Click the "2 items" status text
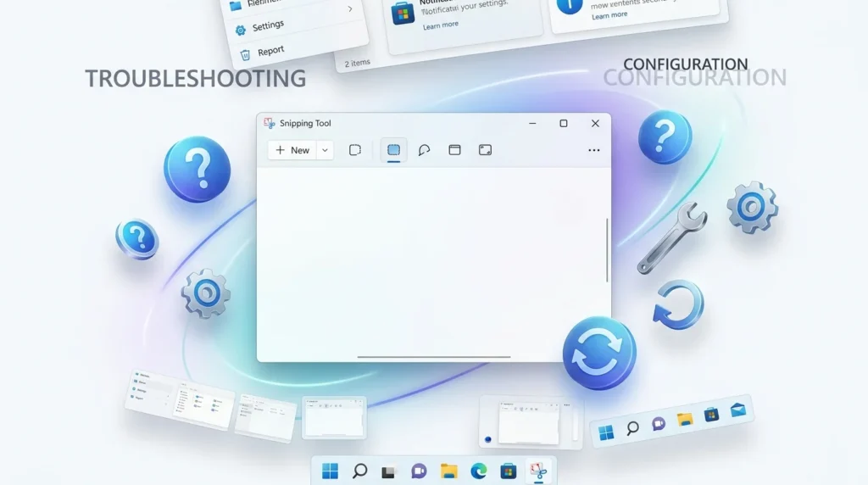 point(357,63)
